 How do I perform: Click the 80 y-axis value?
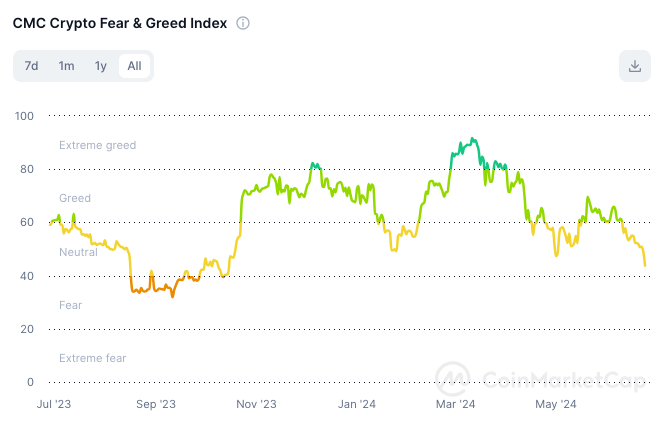27,169
